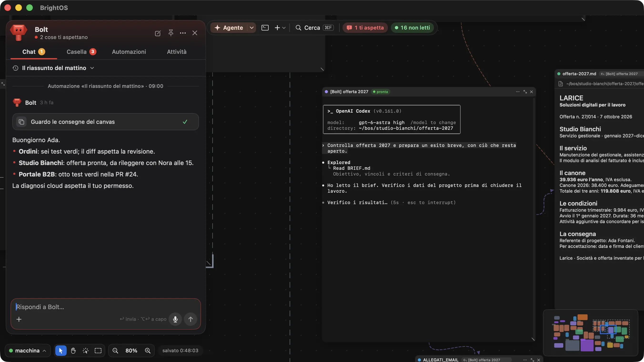Click the new chat compose icon in Bolt panel
The width and height of the screenshot is (644, 362).
(x=158, y=33)
